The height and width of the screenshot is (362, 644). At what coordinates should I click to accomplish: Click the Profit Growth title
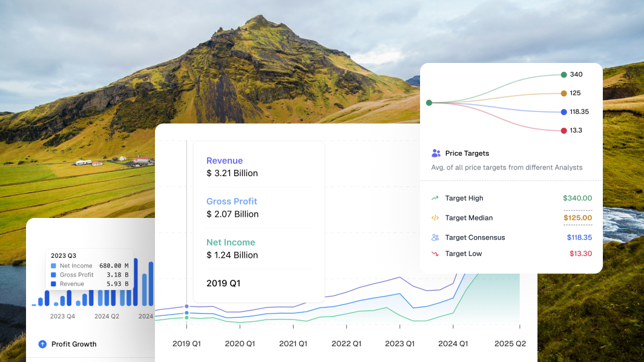[x=74, y=344]
